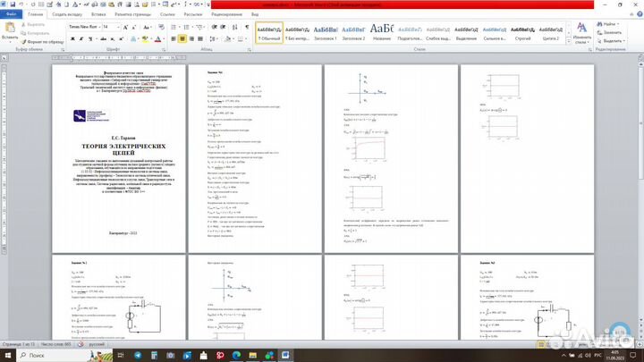Toggle italic formatting

click(x=80, y=40)
